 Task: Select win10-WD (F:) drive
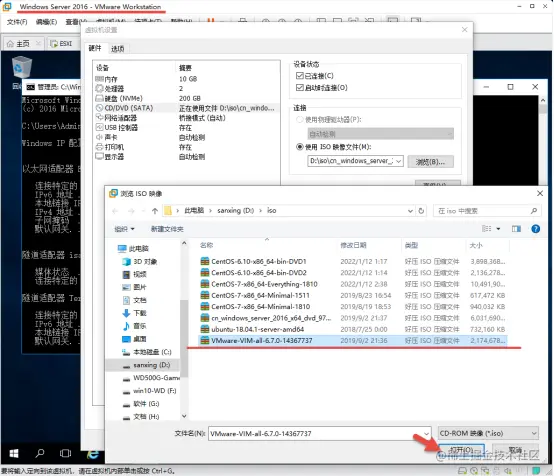click(x=149, y=390)
